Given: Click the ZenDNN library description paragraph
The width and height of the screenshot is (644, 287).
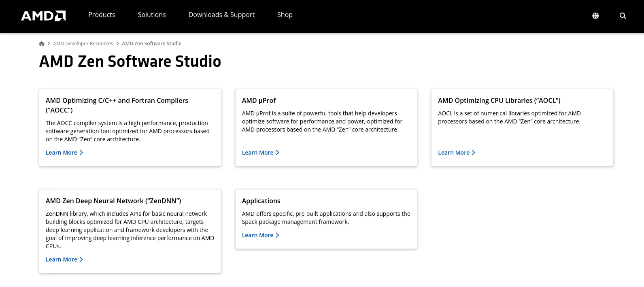Looking at the screenshot, I should pos(130,230).
